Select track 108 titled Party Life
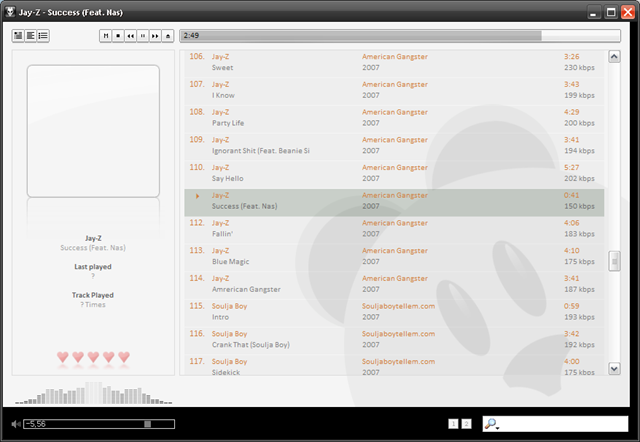 click(x=394, y=119)
